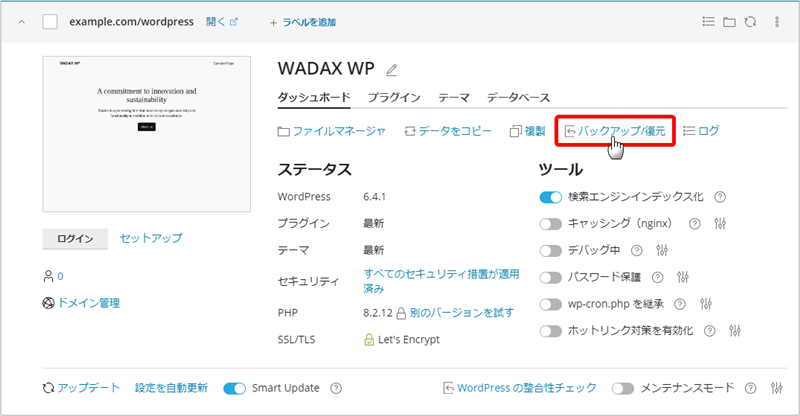Screen dimensions: 800x416
Task: Click アップデート updates link
Action: click(x=82, y=388)
